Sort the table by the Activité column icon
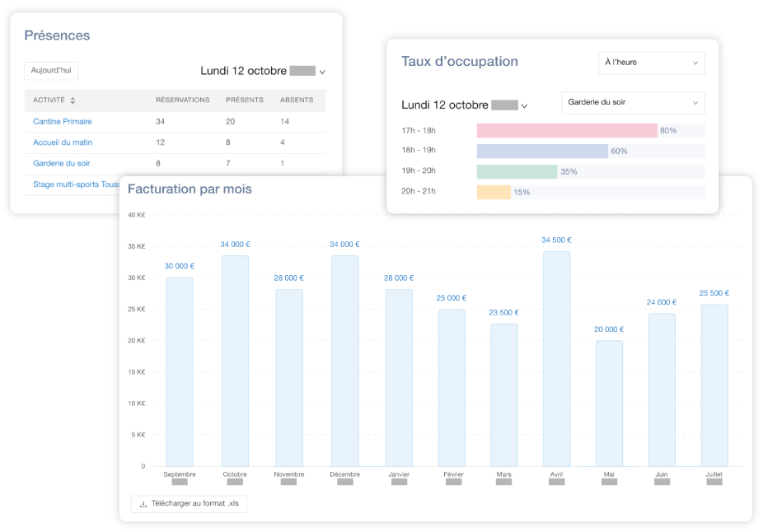 pyautogui.click(x=73, y=100)
